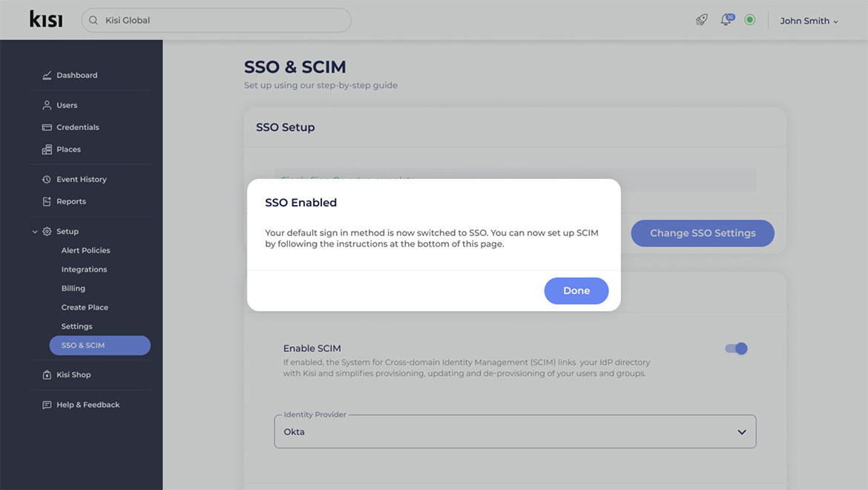Collapse the Setup section chevron
The width and height of the screenshot is (868, 490).
[x=35, y=232]
